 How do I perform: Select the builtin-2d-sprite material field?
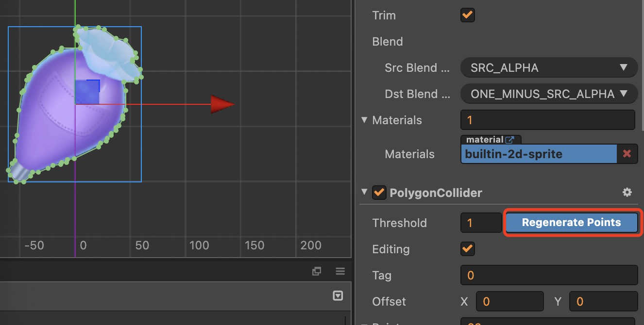[x=538, y=154]
